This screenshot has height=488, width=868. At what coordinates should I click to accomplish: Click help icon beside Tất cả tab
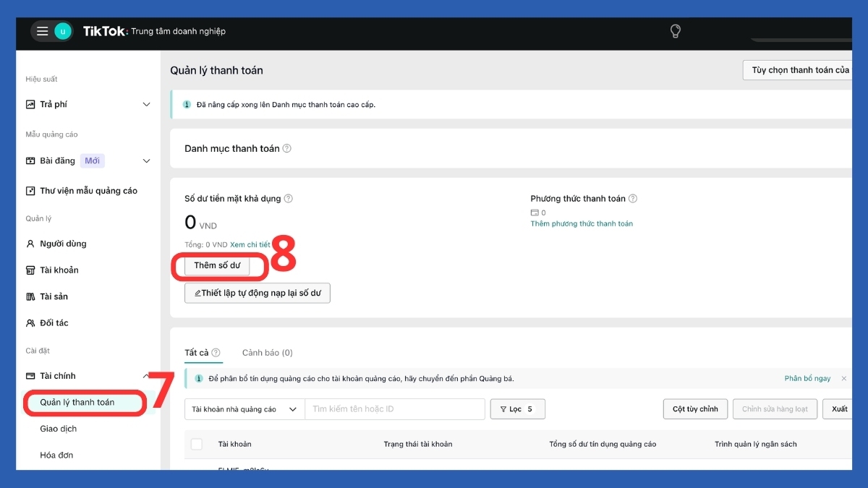click(x=216, y=353)
